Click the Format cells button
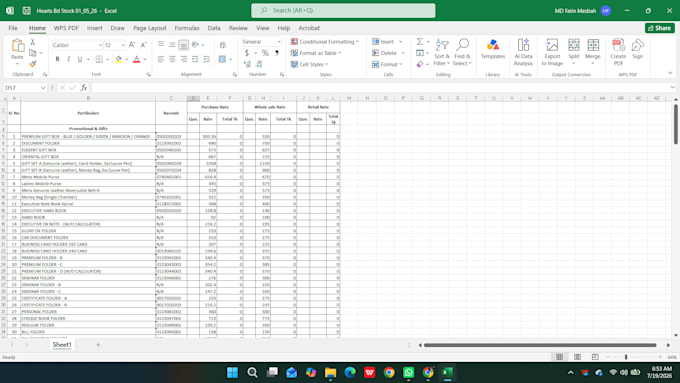680x383 pixels. 386,64
